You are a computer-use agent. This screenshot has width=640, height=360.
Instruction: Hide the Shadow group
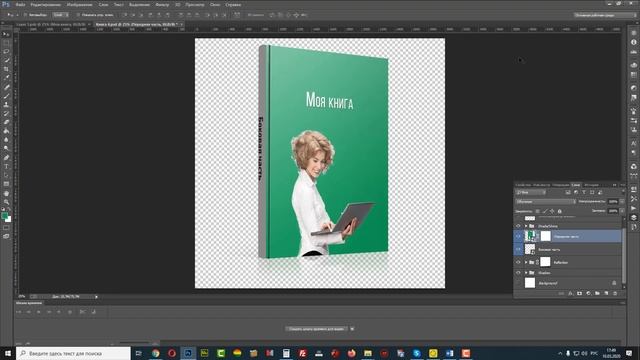[518, 273]
